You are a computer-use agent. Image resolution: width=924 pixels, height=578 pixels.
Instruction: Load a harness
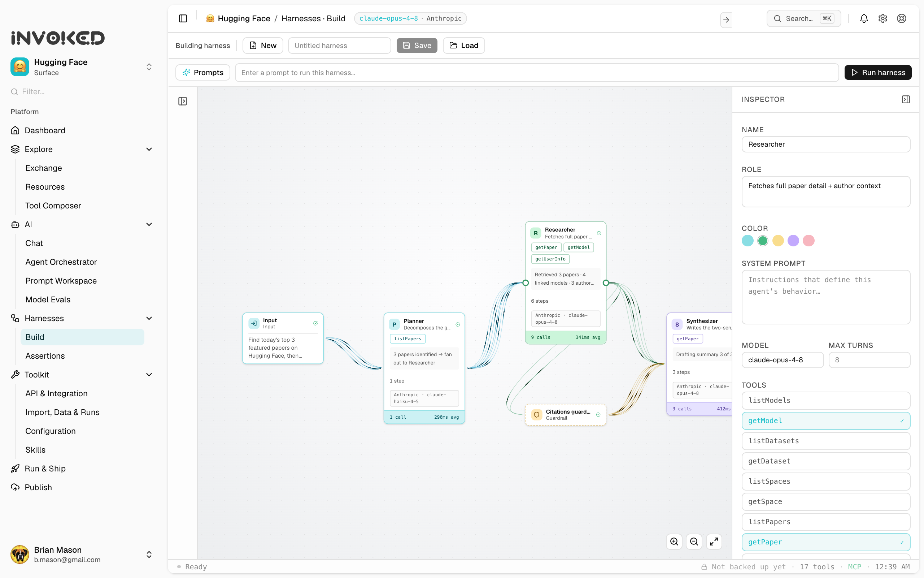click(463, 46)
